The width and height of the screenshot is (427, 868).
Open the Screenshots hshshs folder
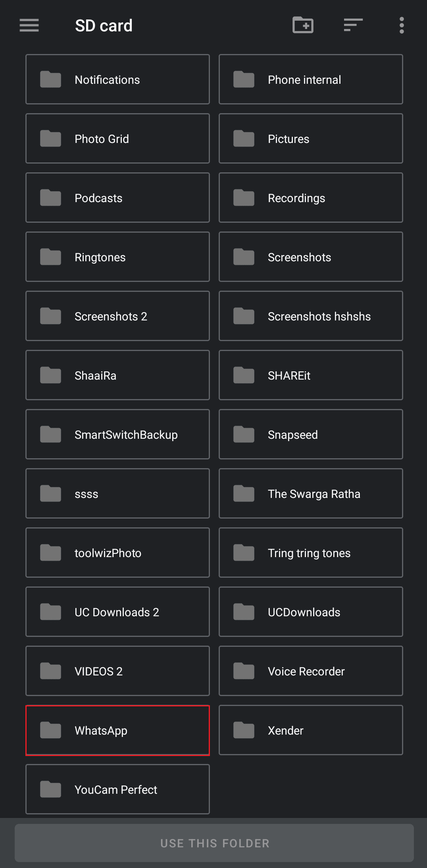pyautogui.click(x=311, y=316)
